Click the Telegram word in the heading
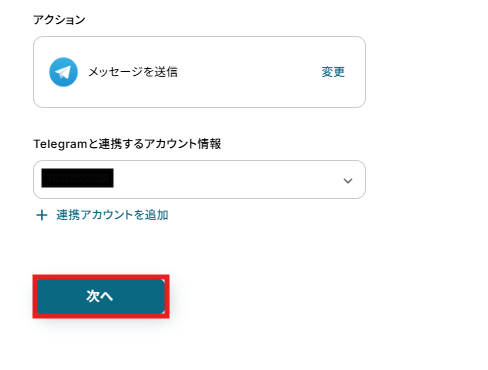Viewport: 488px width, 370px height. [60, 144]
